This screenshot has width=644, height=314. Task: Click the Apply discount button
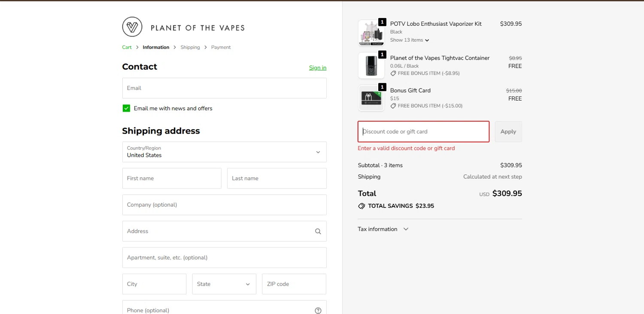pos(508,131)
